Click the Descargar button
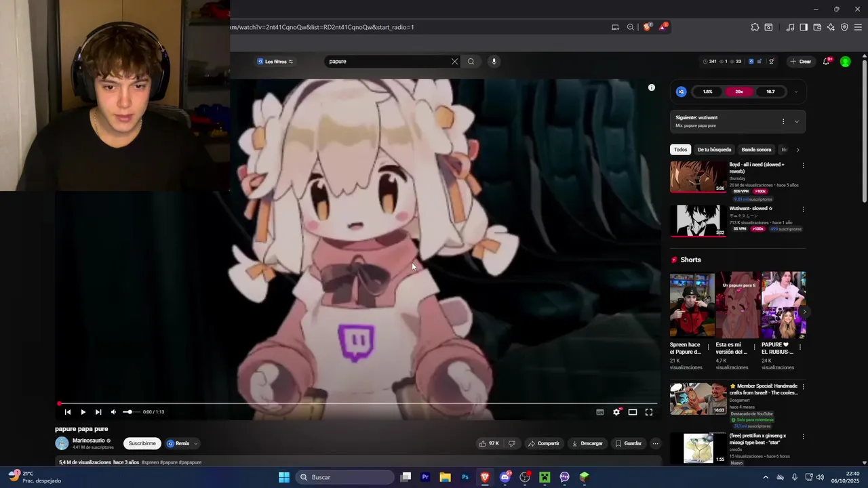Viewport: 868px width, 488px height. pos(587,443)
